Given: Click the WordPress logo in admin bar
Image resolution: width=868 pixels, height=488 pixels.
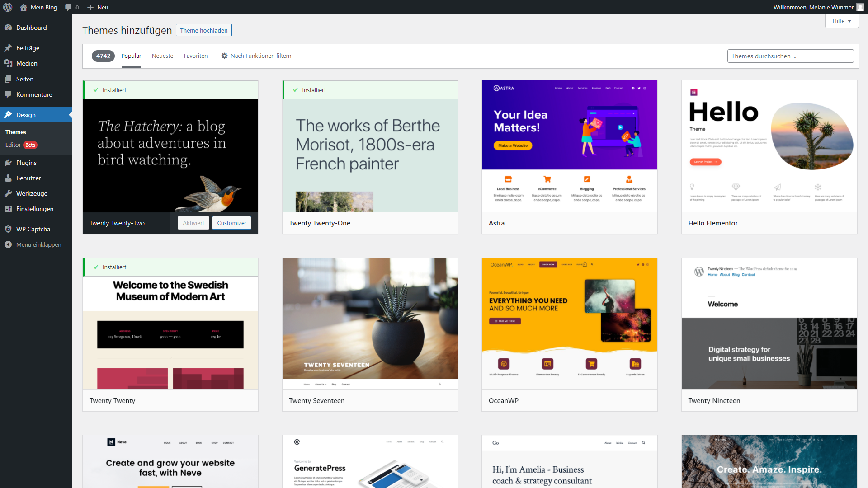Looking at the screenshot, I should 8,7.
